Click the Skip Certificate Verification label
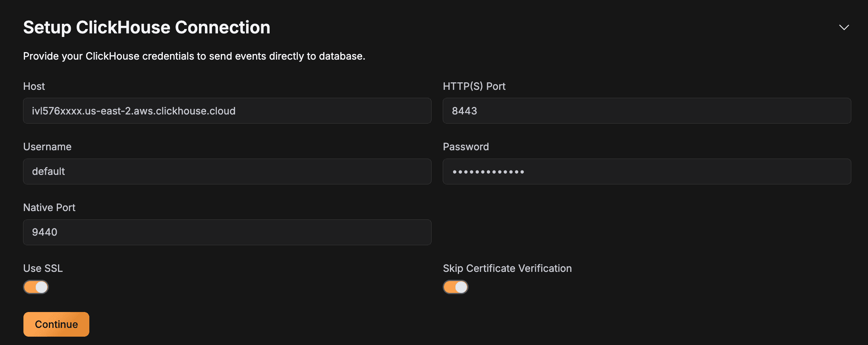868x345 pixels. 507,268
